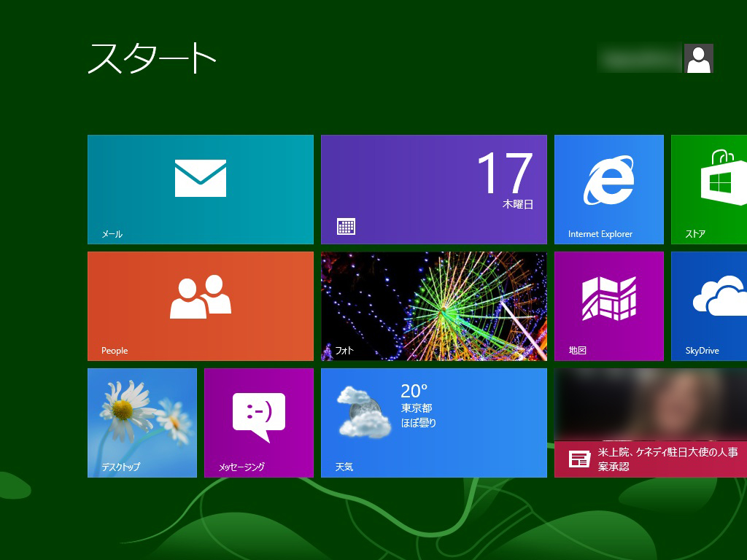The width and height of the screenshot is (747, 560).
Task: Click the 20° temperature reading
Action: click(414, 391)
